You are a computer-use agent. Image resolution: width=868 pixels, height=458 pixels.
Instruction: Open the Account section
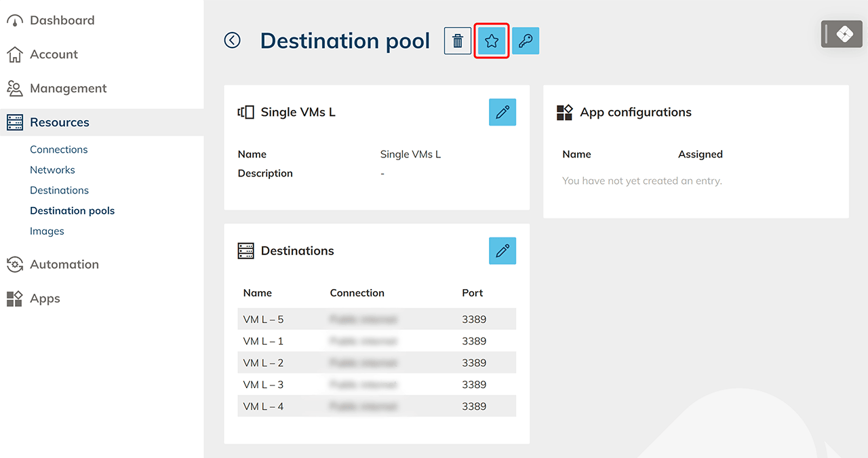pos(54,54)
